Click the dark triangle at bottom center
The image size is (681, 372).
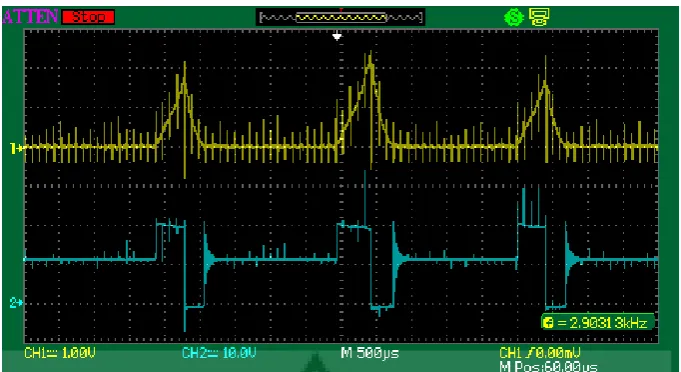coord(316,363)
